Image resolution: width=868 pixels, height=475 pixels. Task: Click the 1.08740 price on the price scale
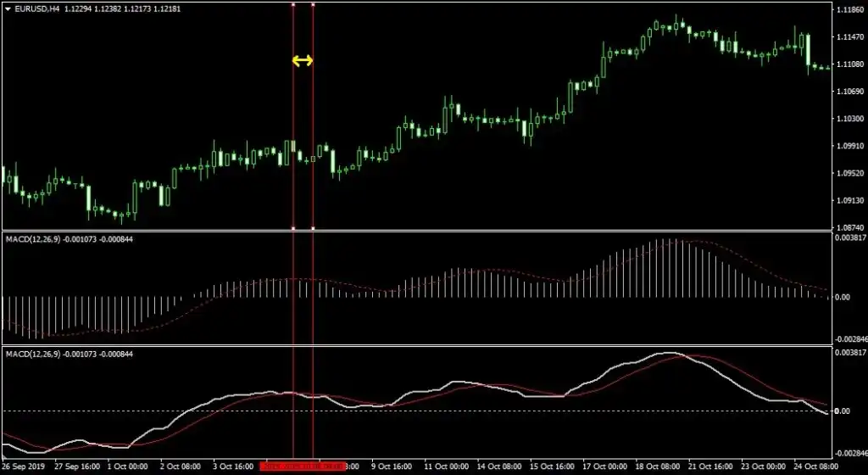point(849,228)
